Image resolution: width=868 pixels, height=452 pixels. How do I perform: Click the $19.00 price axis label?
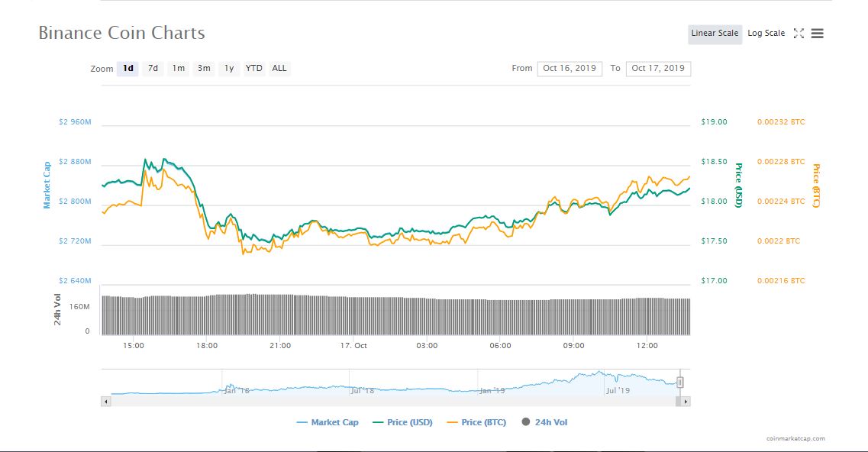tap(714, 122)
